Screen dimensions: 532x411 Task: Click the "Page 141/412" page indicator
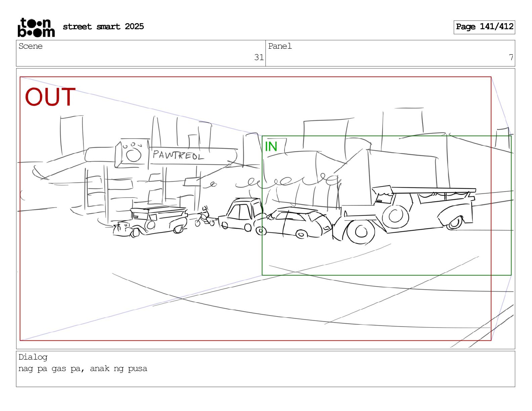pyautogui.click(x=484, y=27)
